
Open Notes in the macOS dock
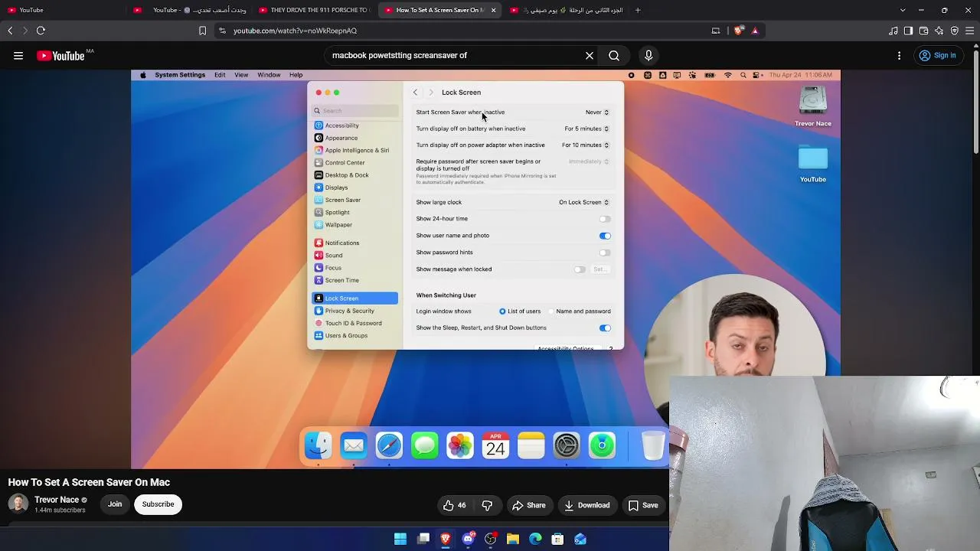(x=531, y=445)
